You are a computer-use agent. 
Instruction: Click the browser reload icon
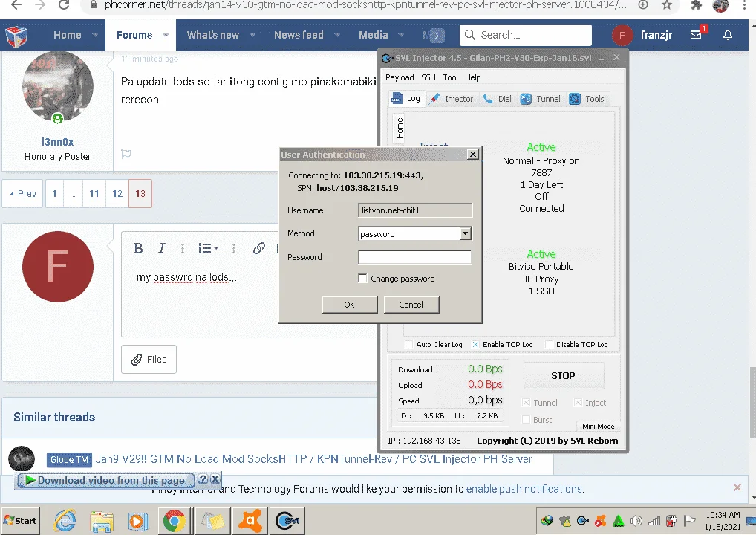(x=63, y=5)
